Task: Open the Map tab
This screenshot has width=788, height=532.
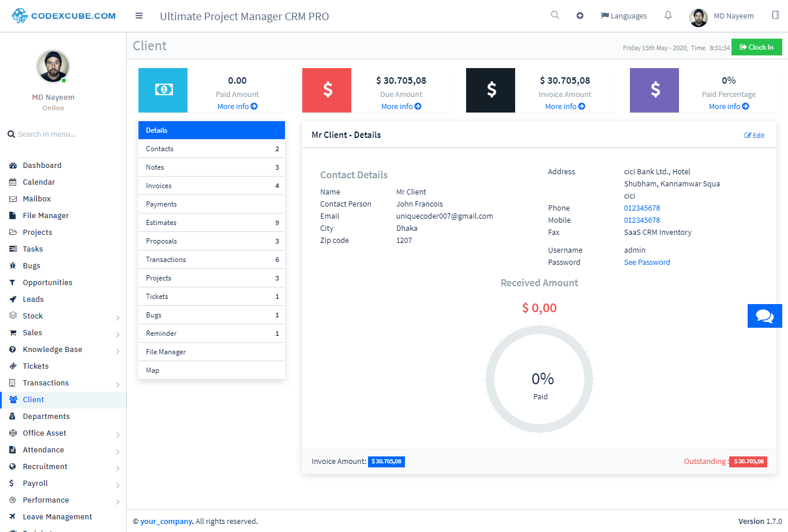Action: (x=212, y=370)
